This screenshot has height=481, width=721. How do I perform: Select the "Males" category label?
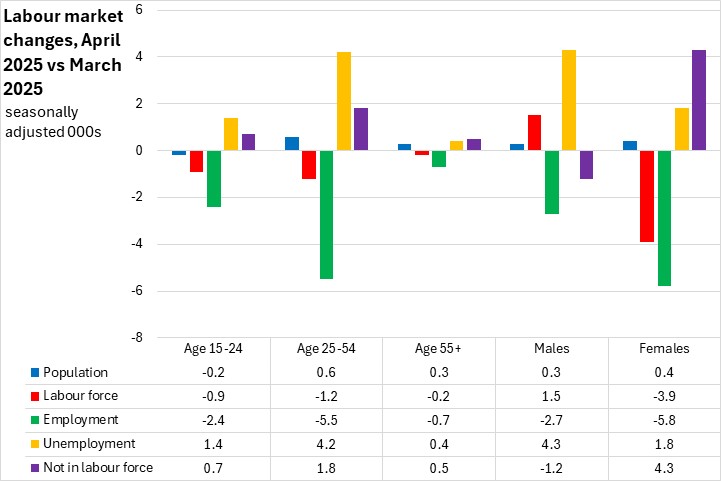(551, 349)
